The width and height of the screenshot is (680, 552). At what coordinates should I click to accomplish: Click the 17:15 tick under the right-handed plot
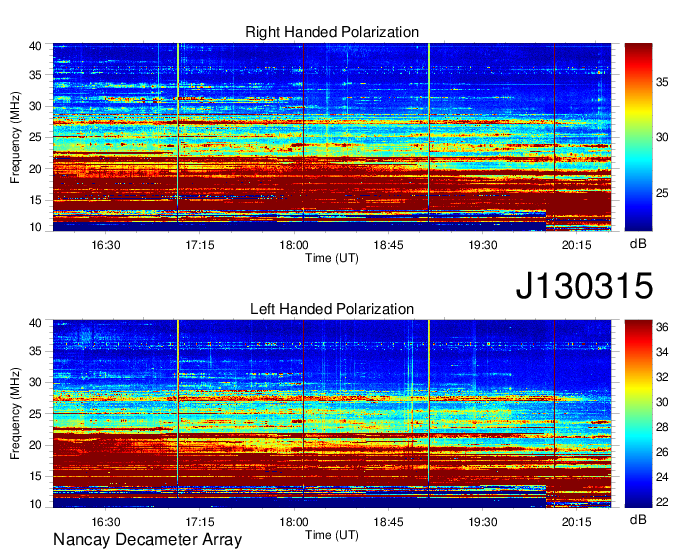pyautogui.click(x=200, y=245)
